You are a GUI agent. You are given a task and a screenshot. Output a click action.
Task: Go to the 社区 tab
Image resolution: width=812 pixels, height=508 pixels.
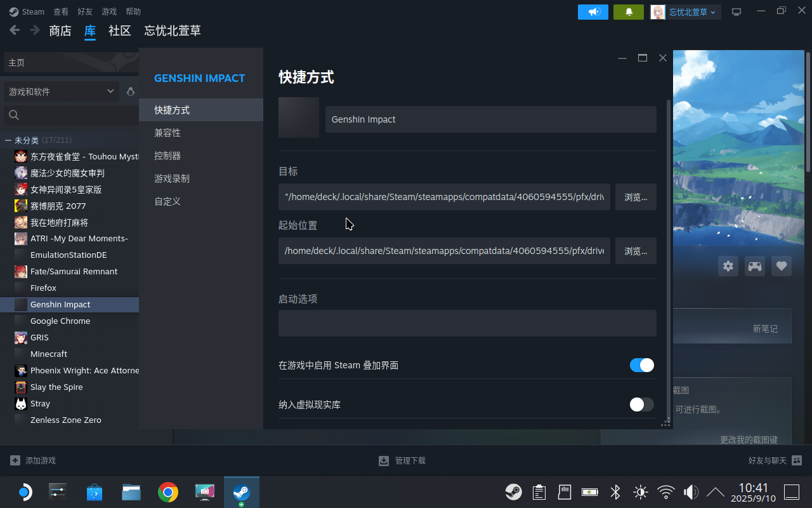click(x=120, y=30)
